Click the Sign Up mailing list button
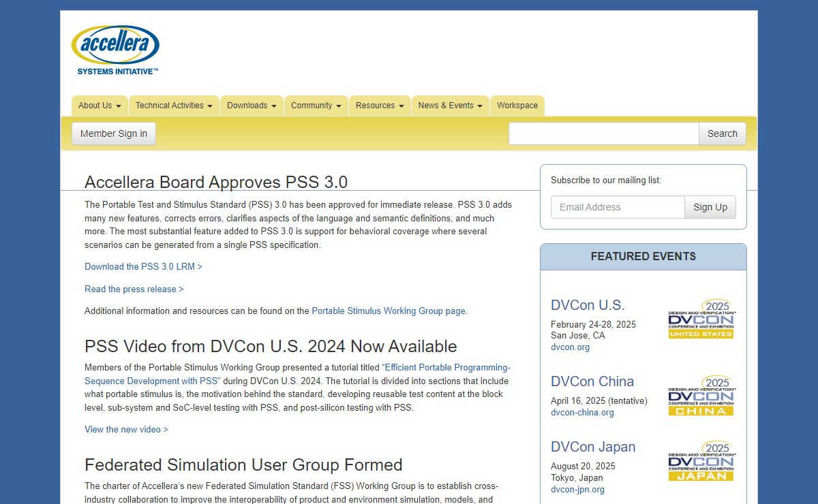Image resolution: width=818 pixels, height=504 pixels. pos(710,207)
